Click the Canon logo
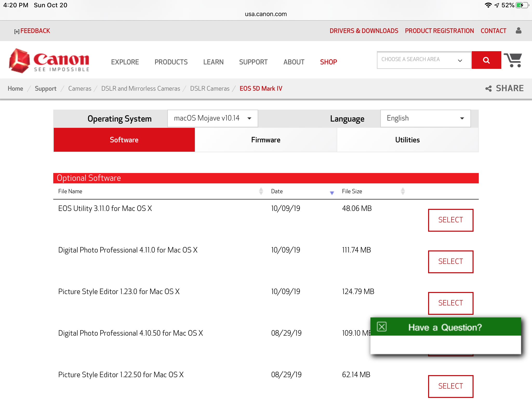This screenshot has height=399, width=532. (x=49, y=61)
